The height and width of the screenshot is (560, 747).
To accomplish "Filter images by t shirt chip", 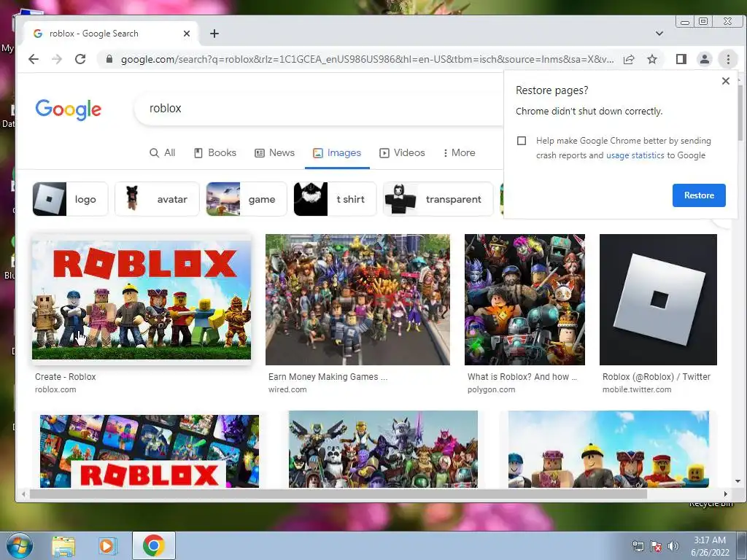I will [x=335, y=199].
